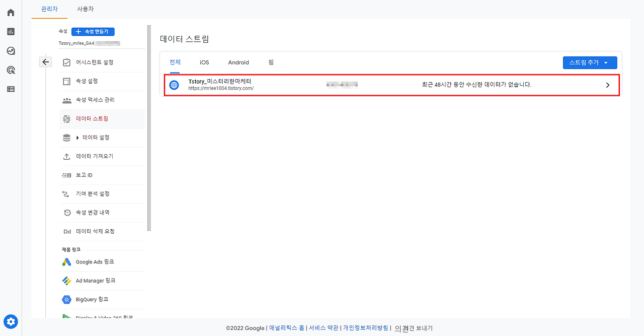The image size is (644, 336).
Task: Open stream details chevron arrow
Action: pyautogui.click(x=608, y=85)
